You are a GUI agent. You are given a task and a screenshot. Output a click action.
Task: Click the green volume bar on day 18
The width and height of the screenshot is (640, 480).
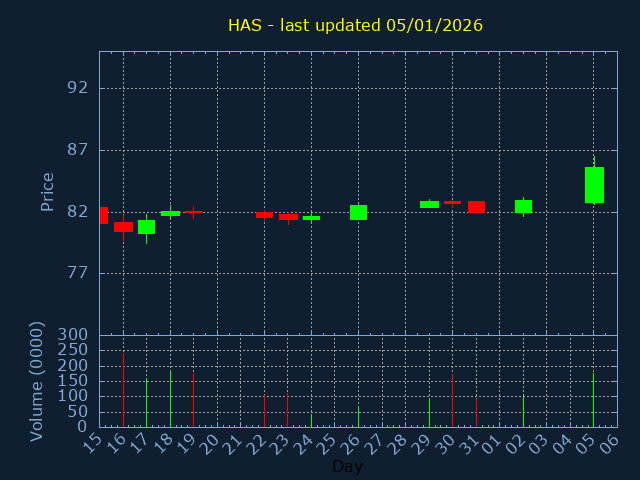pyautogui.click(x=170, y=398)
